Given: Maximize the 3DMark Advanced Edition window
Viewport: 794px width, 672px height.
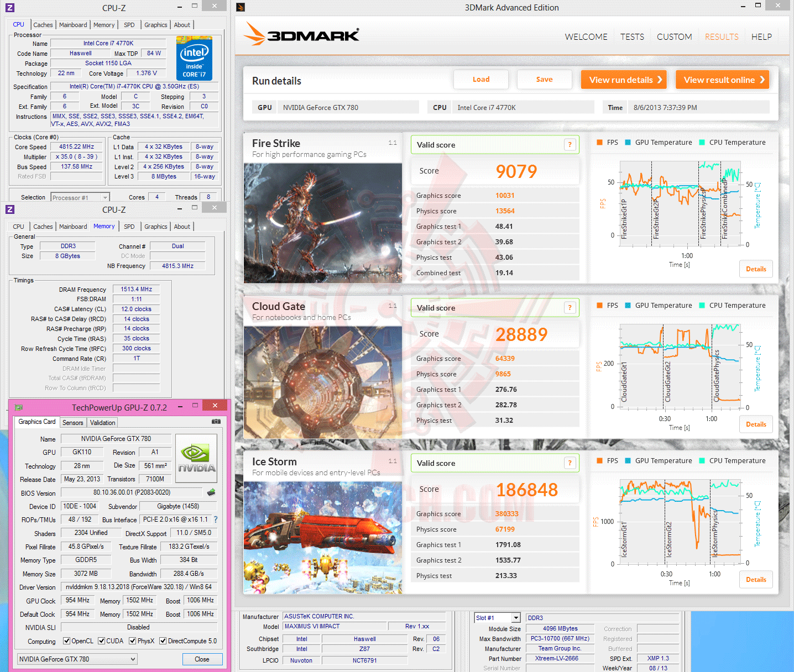Looking at the screenshot, I should (758, 6).
